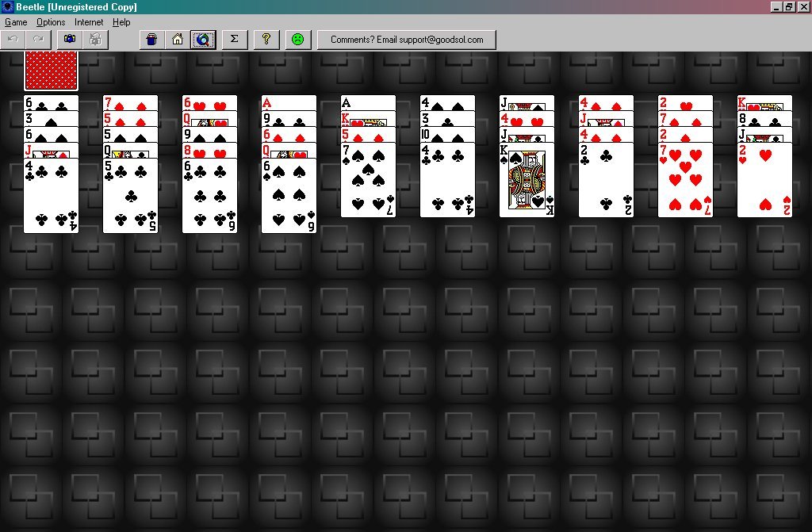Click the house icon in toolbar

(178, 39)
